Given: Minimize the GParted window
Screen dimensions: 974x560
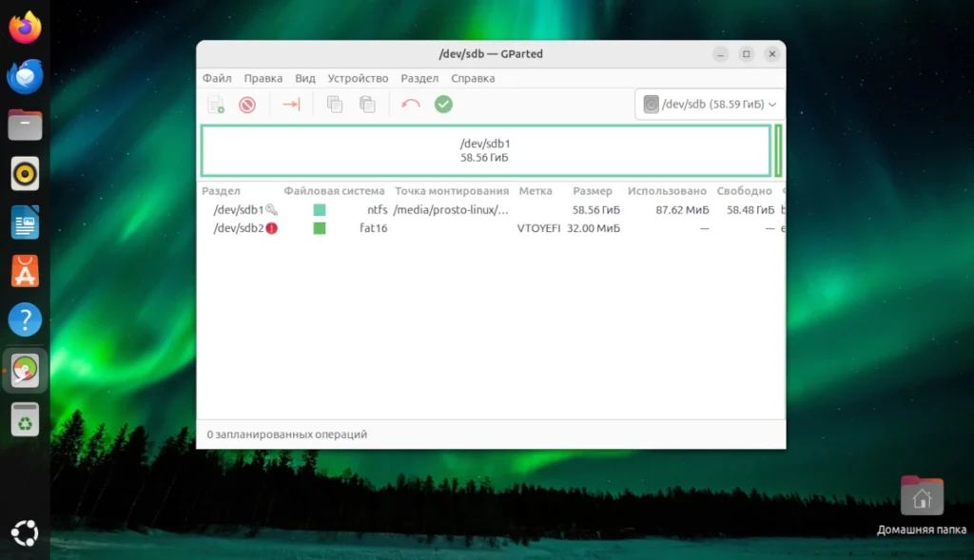Looking at the screenshot, I should click(721, 54).
